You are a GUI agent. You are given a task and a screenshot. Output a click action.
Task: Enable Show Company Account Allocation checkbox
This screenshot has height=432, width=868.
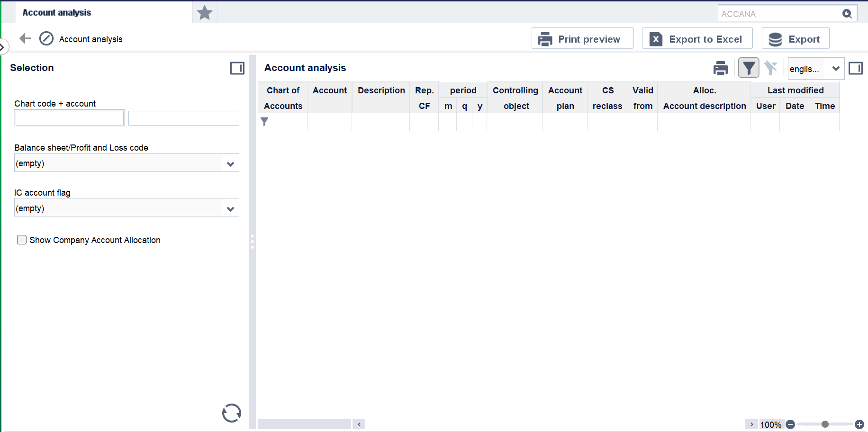point(22,240)
